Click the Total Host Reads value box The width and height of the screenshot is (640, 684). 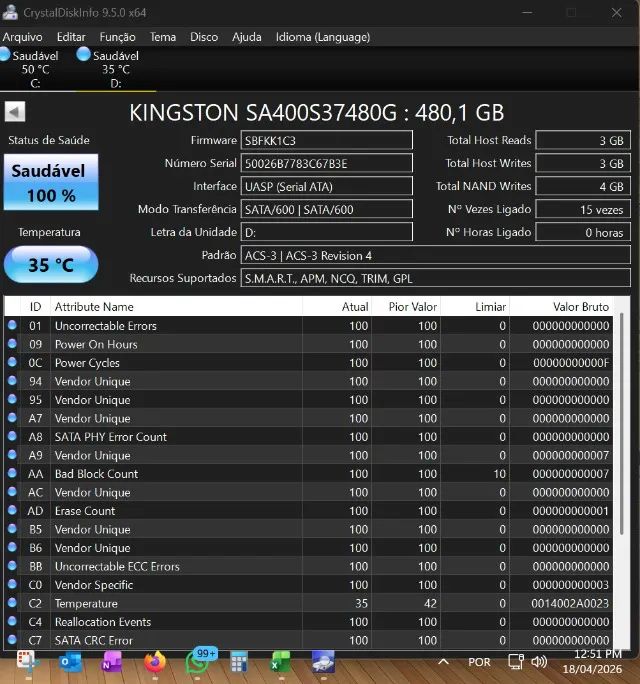click(x=583, y=140)
